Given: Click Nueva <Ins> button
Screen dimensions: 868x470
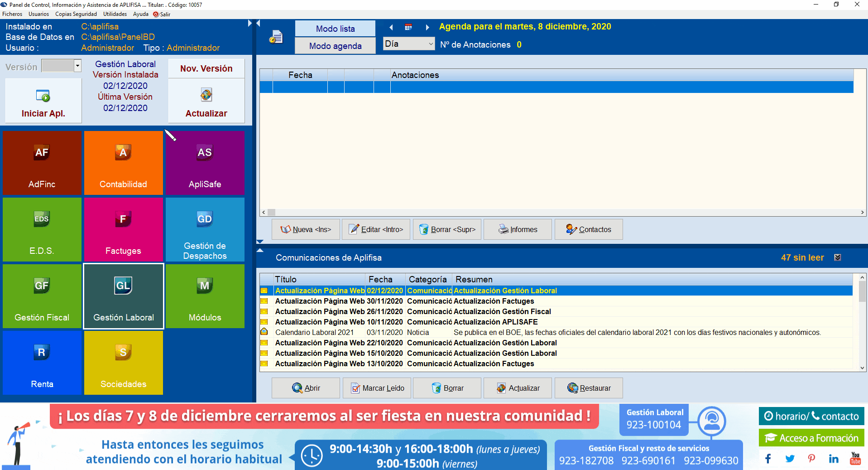Looking at the screenshot, I should pyautogui.click(x=306, y=229).
